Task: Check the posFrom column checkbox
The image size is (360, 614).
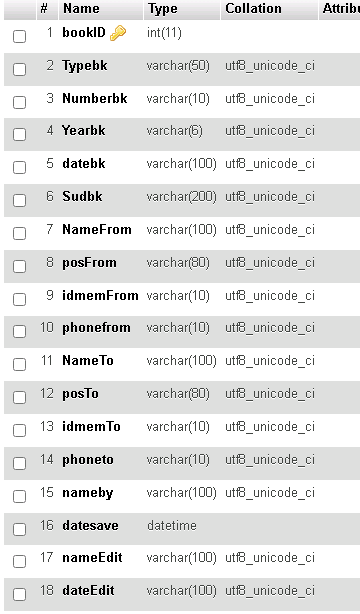Action: tap(20, 266)
